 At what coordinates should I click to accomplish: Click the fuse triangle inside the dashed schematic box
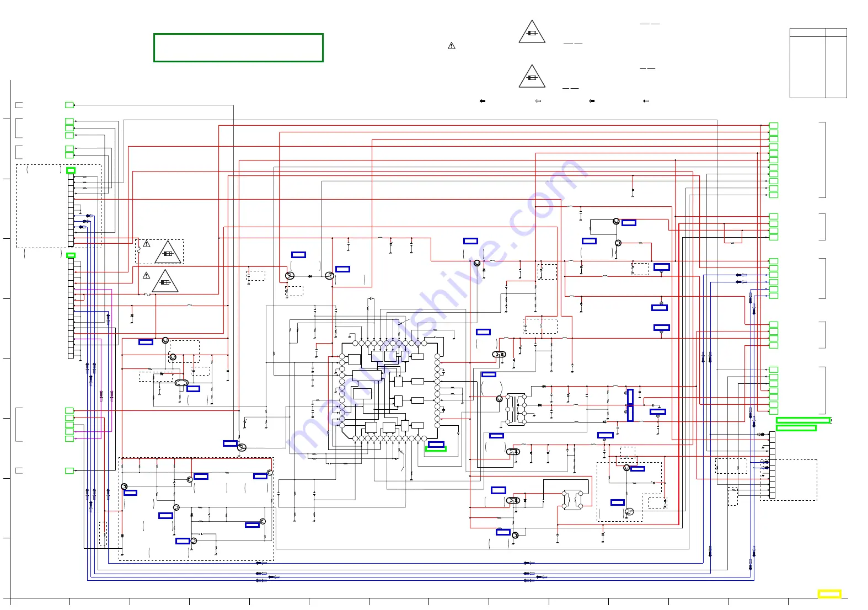[x=168, y=252]
